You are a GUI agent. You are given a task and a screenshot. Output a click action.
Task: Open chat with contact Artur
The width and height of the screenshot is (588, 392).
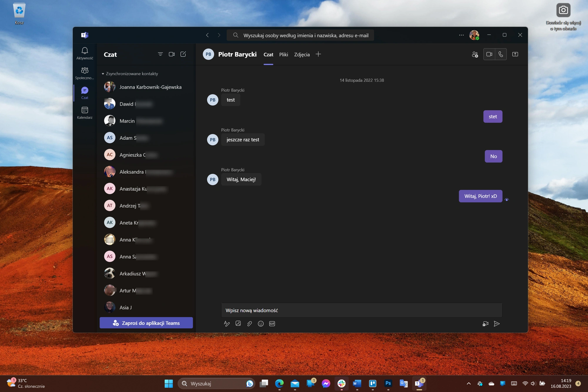[x=146, y=291]
